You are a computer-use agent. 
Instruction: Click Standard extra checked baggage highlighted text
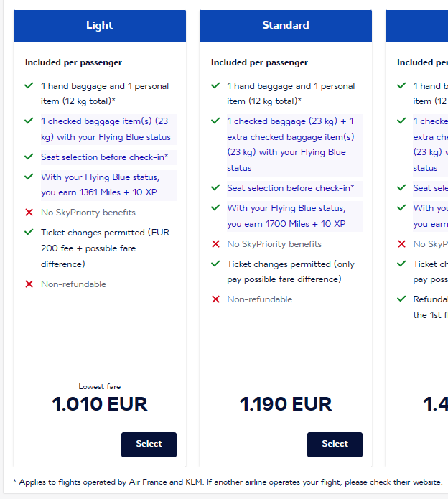(x=291, y=144)
